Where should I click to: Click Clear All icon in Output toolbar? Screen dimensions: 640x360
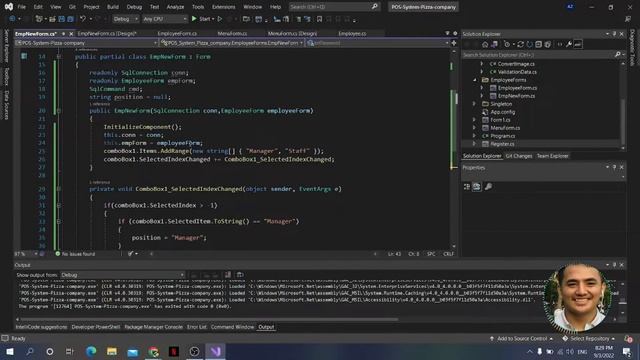[228, 275]
